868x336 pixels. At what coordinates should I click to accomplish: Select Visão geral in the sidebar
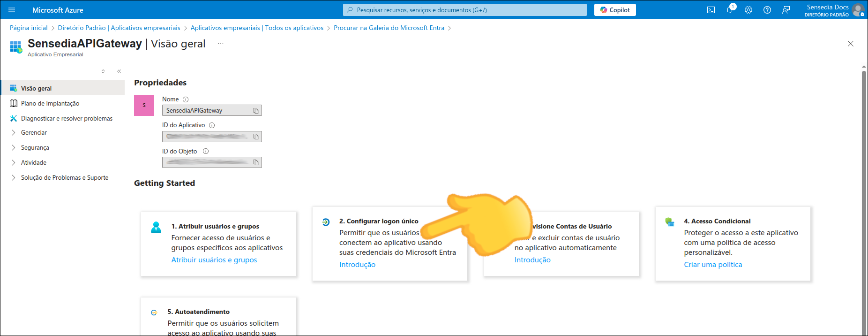point(63,88)
